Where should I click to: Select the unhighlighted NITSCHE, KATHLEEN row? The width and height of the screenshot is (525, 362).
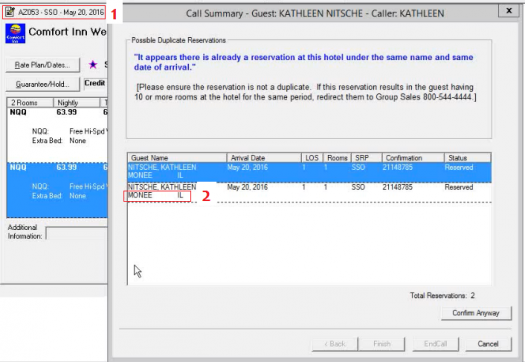(309, 192)
